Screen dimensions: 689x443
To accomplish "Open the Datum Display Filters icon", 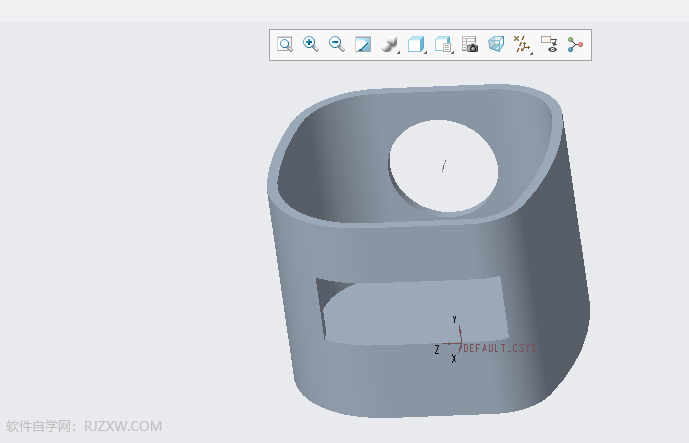I will point(522,45).
